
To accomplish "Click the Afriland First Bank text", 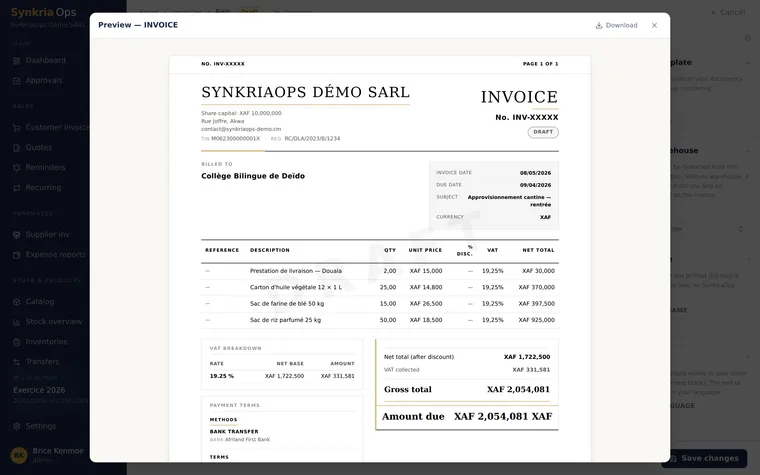I will (x=247, y=440).
